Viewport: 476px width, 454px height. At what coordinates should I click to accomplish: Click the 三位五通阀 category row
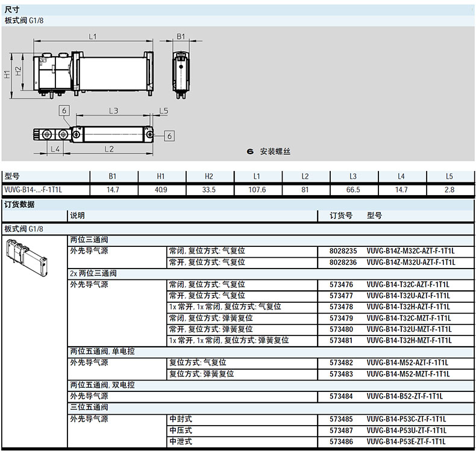point(89,408)
